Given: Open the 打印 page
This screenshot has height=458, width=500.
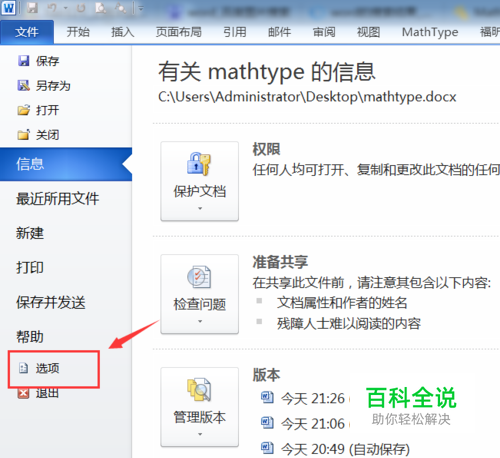Looking at the screenshot, I should (x=30, y=267).
